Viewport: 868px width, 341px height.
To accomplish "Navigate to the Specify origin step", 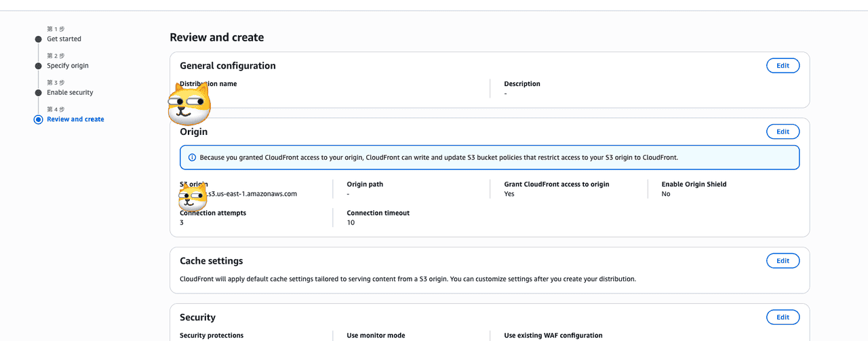I will [x=68, y=66].
